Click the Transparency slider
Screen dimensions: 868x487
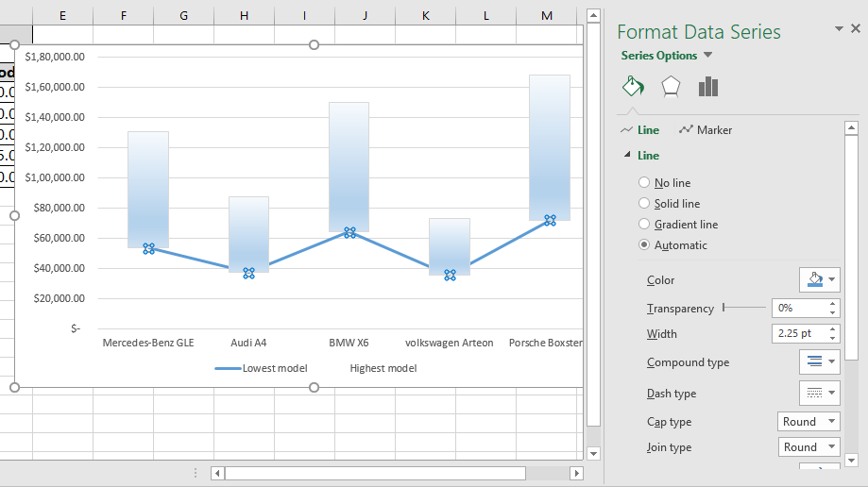click(x=744, y=307)
